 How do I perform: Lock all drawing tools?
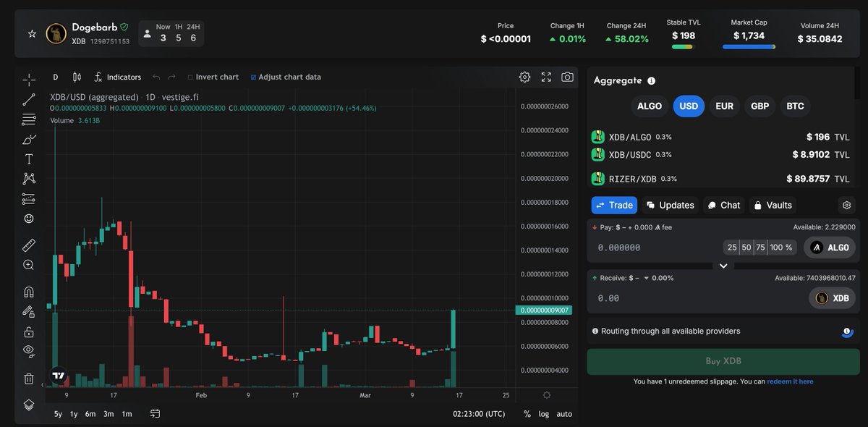coord(29,331)
